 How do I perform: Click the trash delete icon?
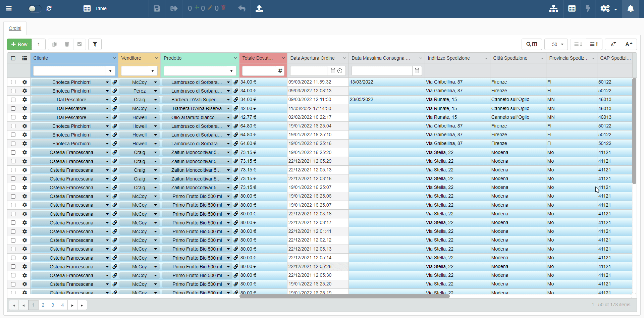(x=67, y=44)
